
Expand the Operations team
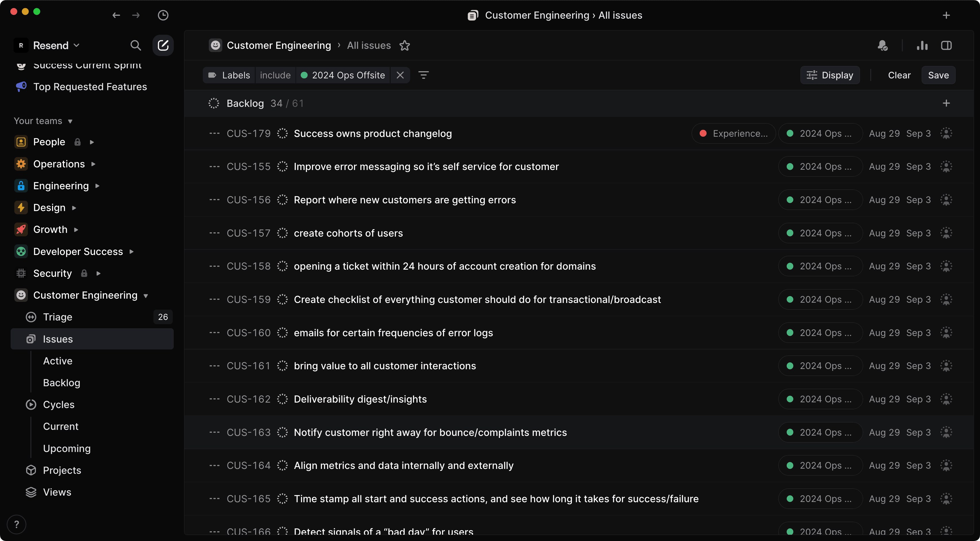coord(93,164)
